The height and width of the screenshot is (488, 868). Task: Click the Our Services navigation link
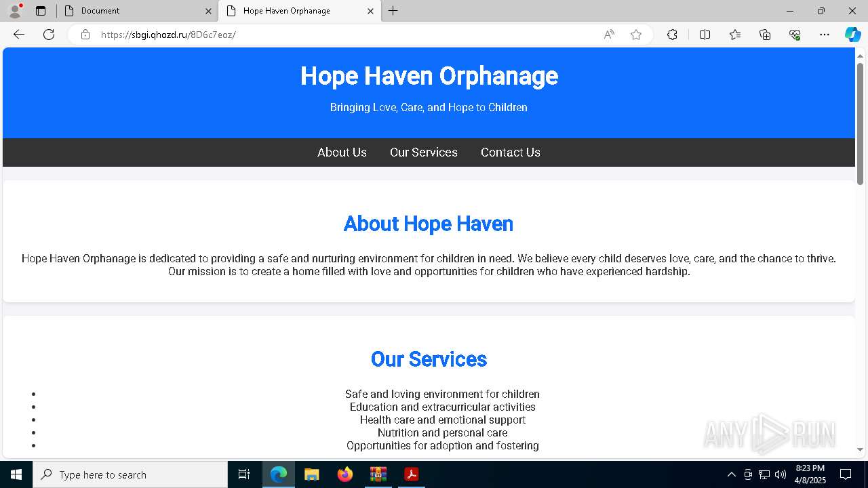424,152
